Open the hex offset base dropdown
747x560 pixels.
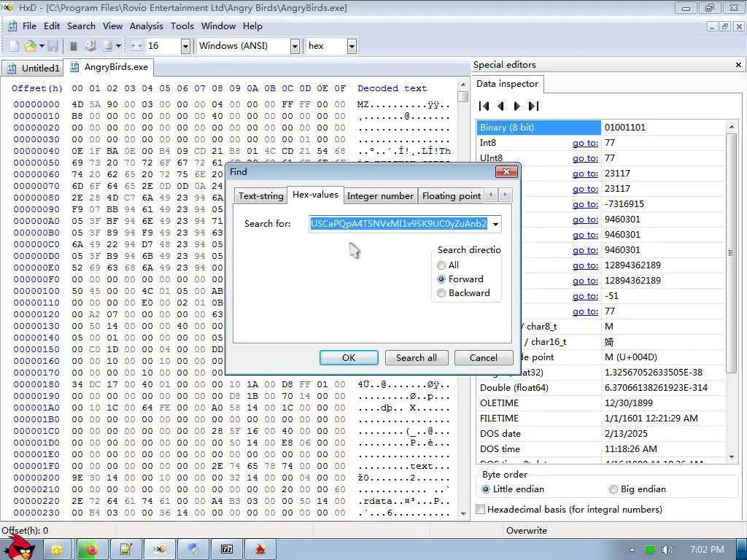(x=352, y=46)
